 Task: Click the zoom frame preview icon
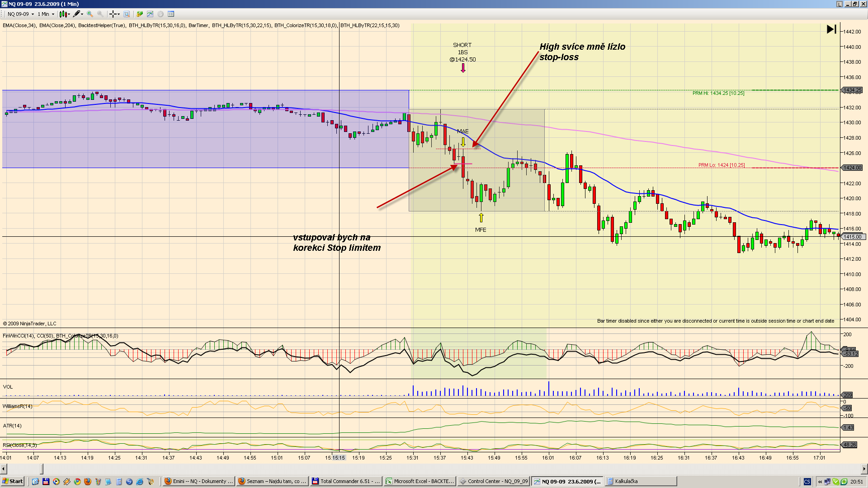point(127,14)
